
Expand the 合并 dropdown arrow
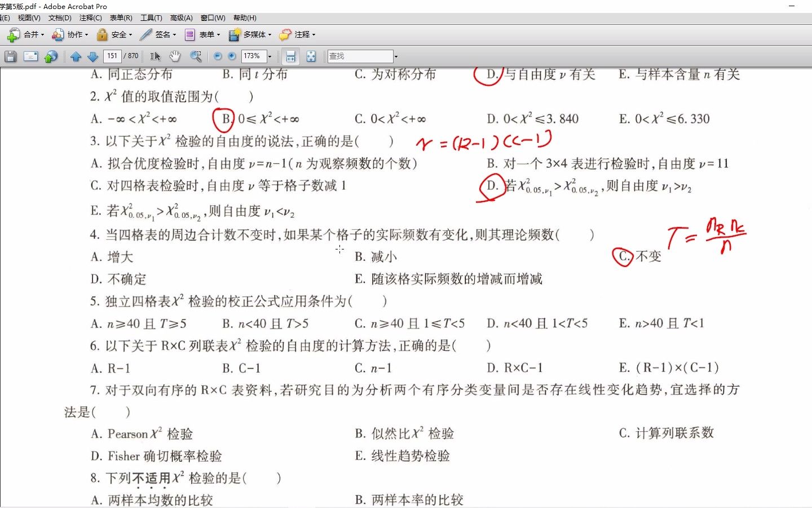pos(42,35)
